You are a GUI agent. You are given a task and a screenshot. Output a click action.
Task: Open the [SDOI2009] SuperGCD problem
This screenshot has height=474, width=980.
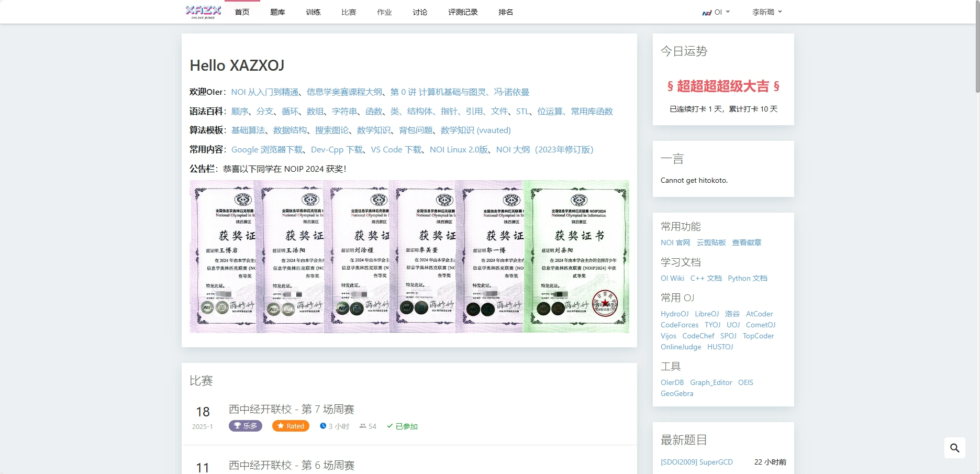coord(696,462)
